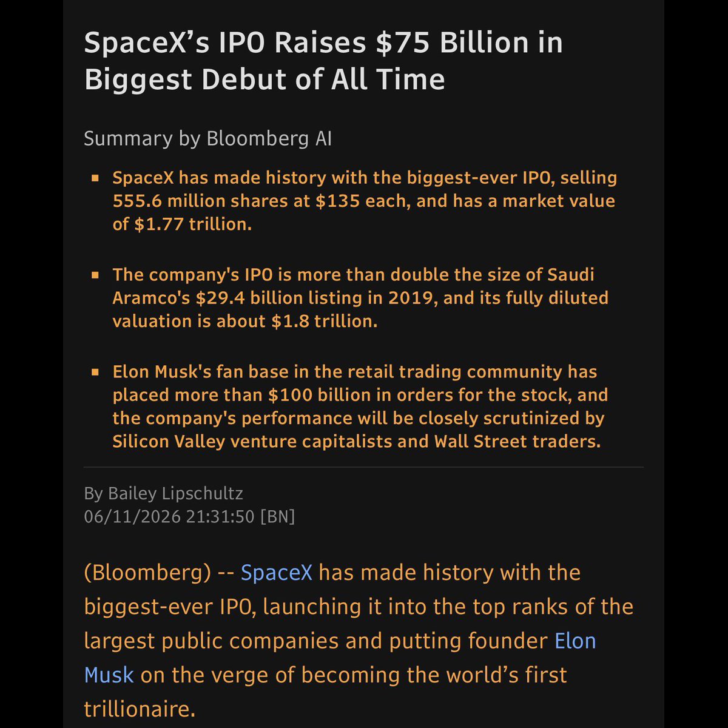The height and width of the screenshot is (728, 728).
Task: Select the summary point about Saudi Aramco's listing
Action: [x=361, y=298]
